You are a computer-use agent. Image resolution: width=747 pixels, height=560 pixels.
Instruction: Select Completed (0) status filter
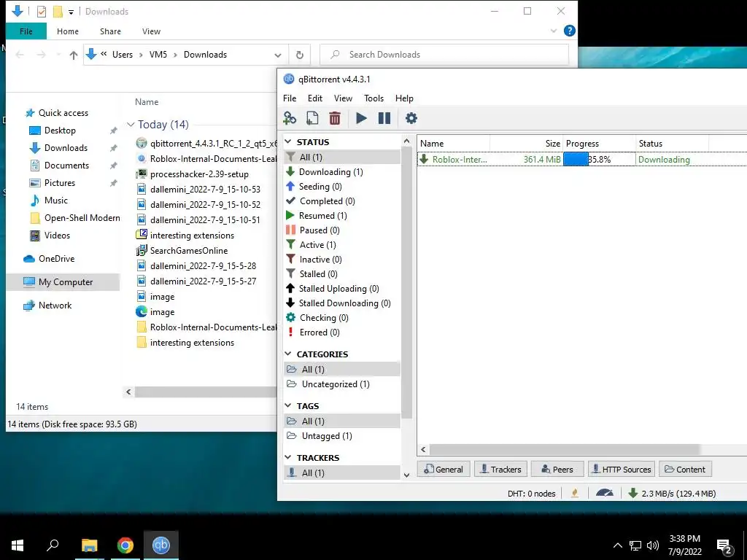coord(342,201)
